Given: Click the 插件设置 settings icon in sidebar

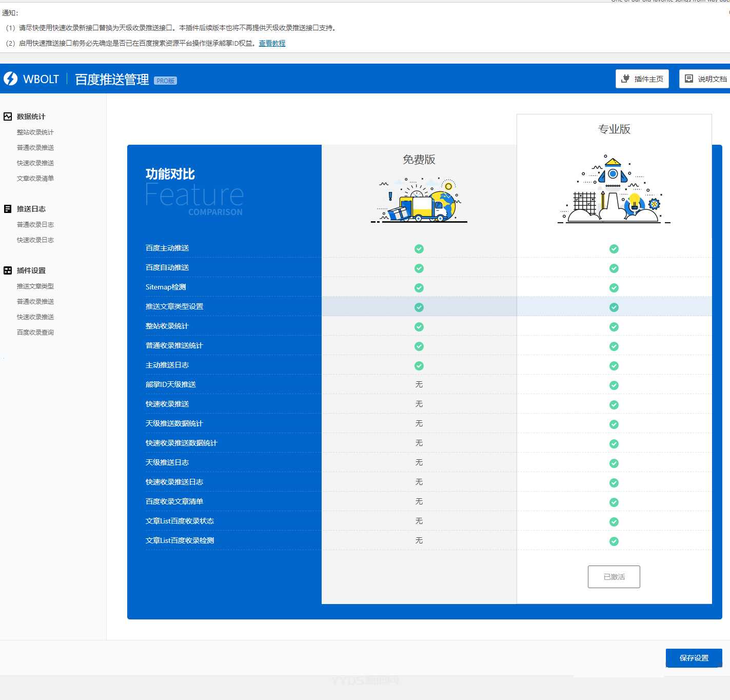Looking at the screenshot, I should (x=8, y=270).
